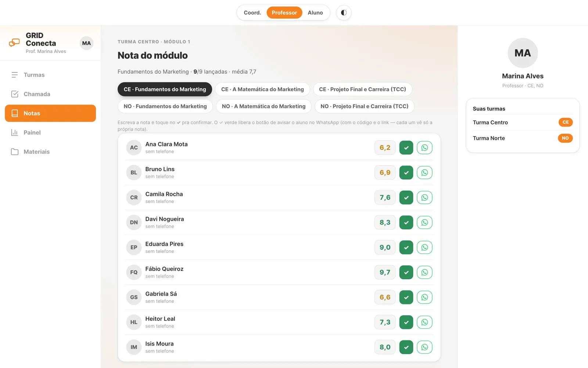Confirm grade check for Gabriela Sá
This screenshot has height=368, width=588.
(406, 297)
